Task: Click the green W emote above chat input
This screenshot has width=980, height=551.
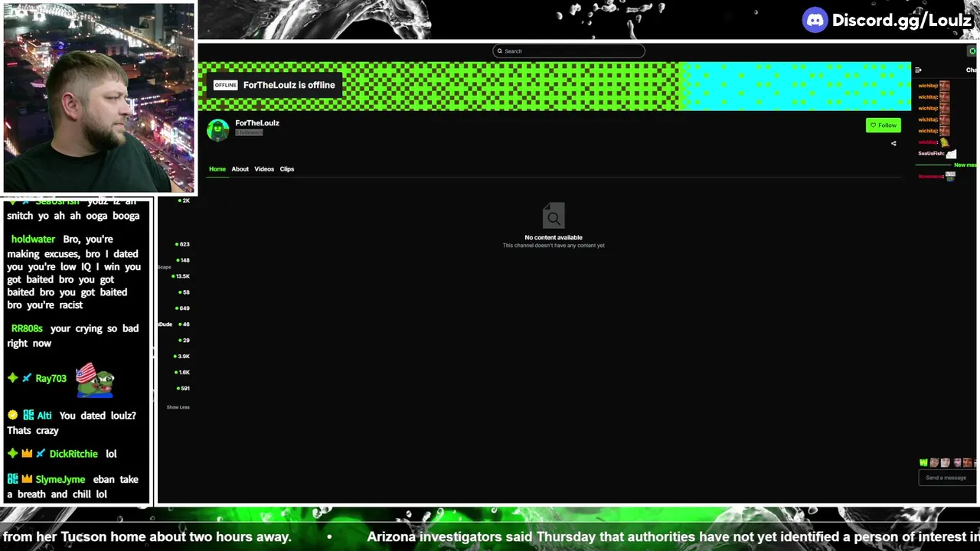Action: click(923, 462)
